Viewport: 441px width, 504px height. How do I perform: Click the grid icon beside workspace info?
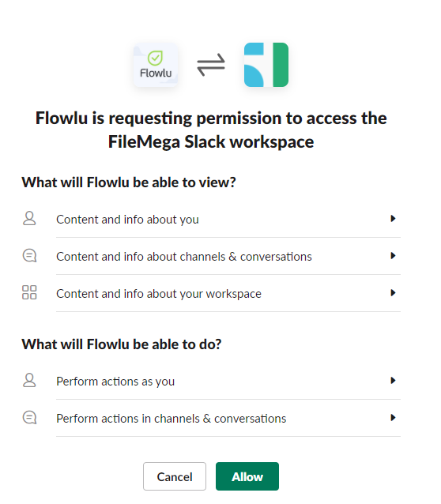pyautogui.click(x=29, y=292)
